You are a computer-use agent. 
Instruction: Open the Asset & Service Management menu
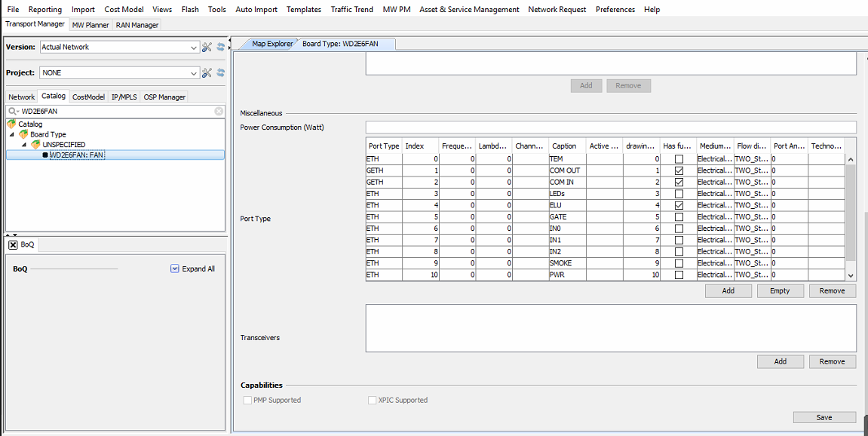tap(469, 9)
